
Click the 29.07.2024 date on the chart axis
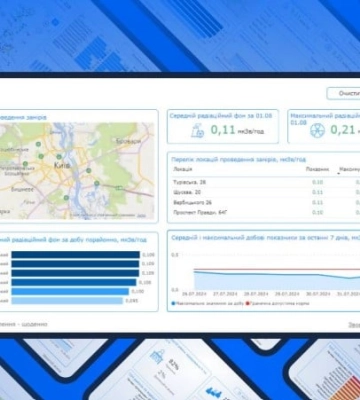[287, 294]
